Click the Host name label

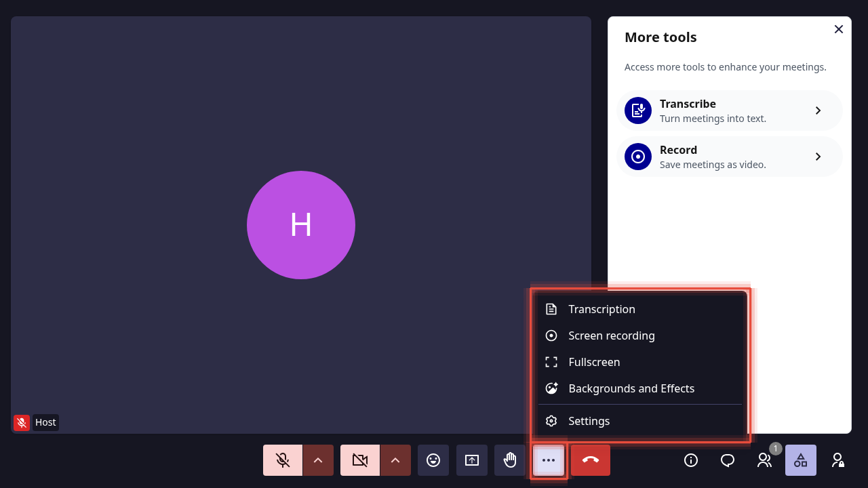45,422
